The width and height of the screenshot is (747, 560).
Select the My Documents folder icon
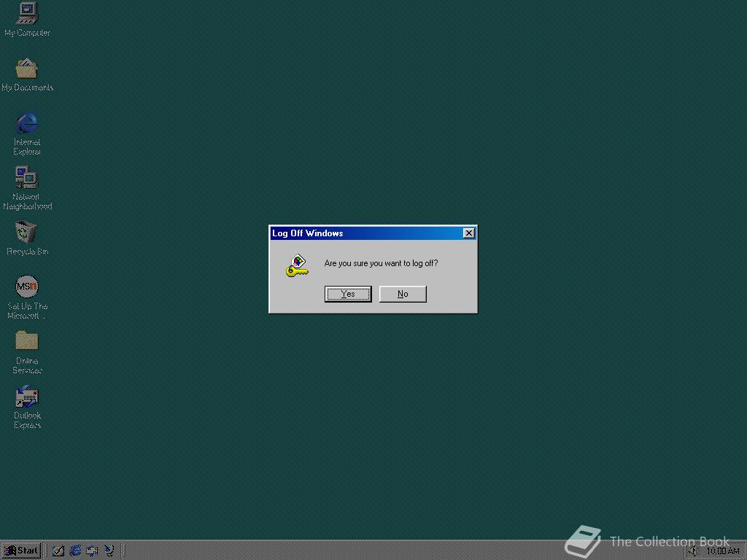[27, 75]
